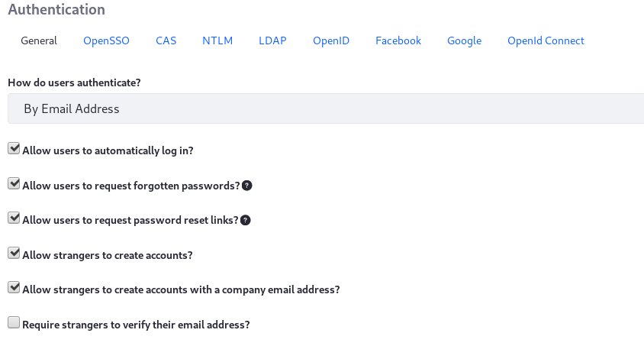
Task: Select the General tab
Action: click(39, 40)
